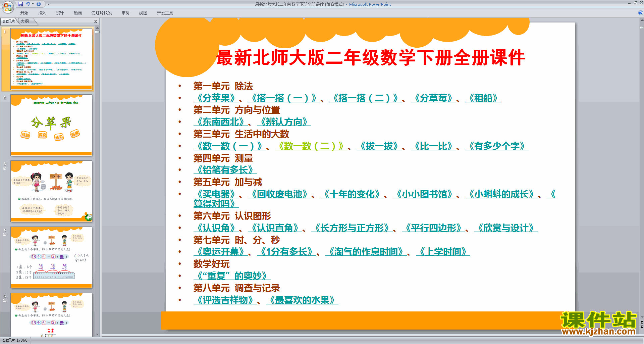Open the 动画 ribbon tab

click(77, 13)
